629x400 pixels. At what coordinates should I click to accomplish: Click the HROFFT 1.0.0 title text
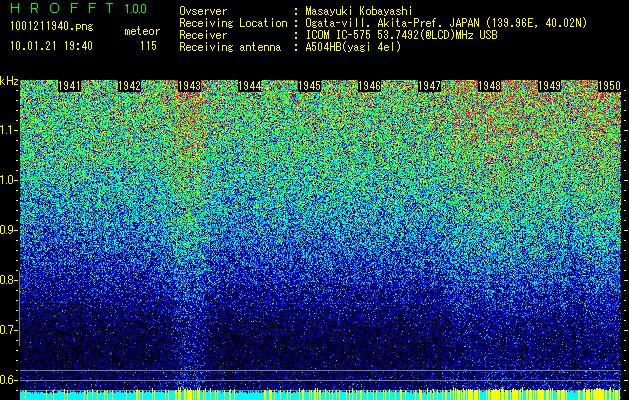[79, 8]
